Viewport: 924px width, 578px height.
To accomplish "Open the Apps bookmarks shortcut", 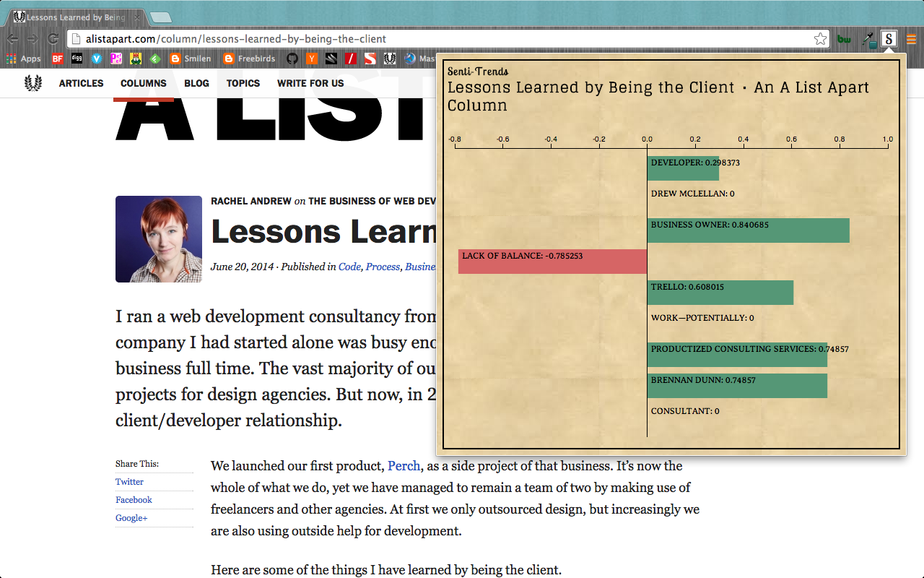I will tap(24, 59).
